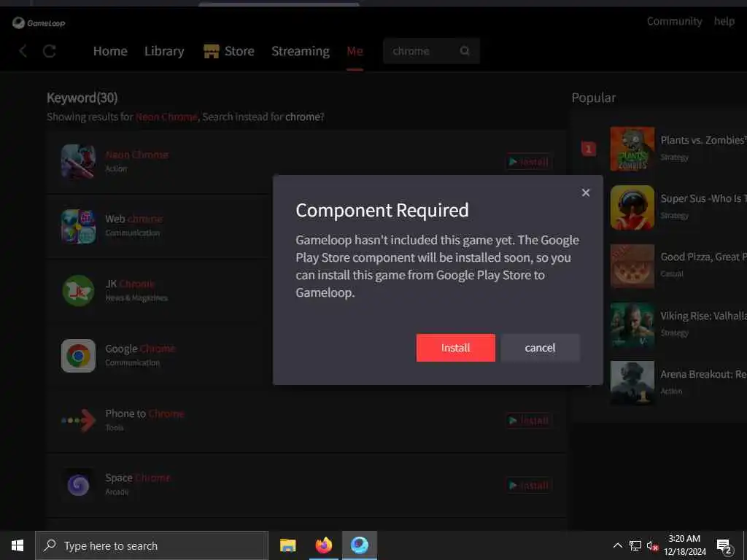
Task: Open Viking Rise: Valhalla thumbnail
Action: click(632, 324)
